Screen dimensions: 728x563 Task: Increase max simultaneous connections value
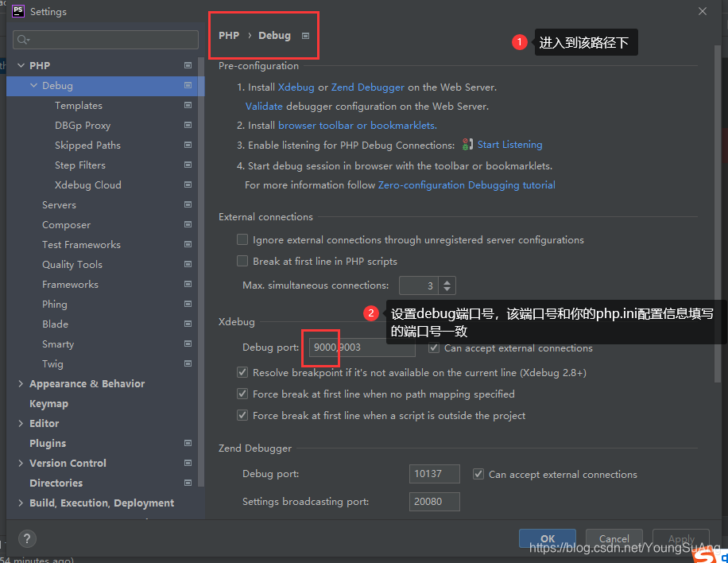[447, 281]
